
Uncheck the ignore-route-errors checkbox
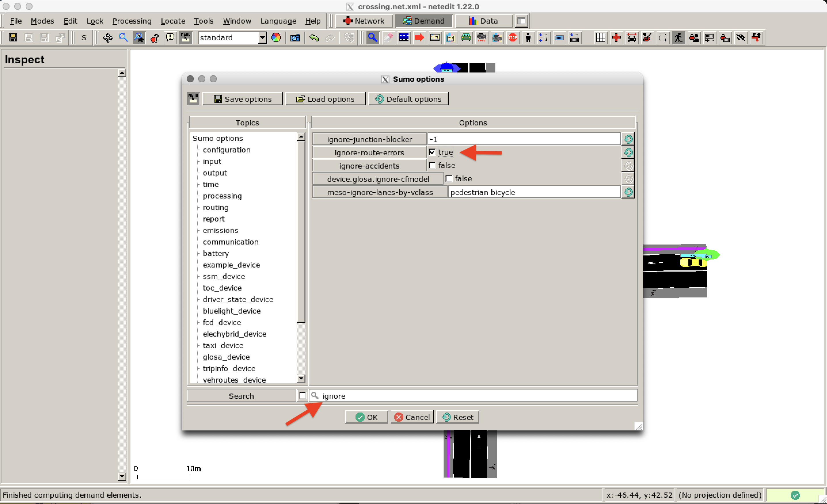click(433, 152)
